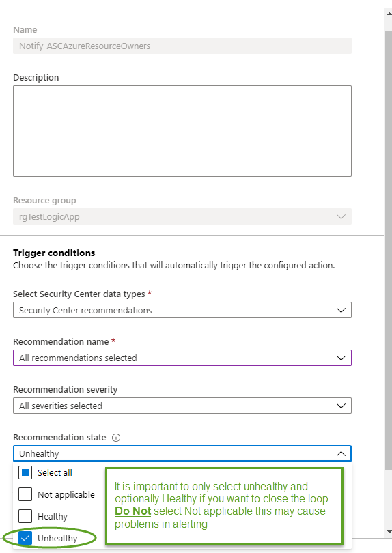The height and width of the screenshot is (553, 392).
Task: Open the Recommendation name dropdown
Action: pyautogui.click(x=182, y=358)
